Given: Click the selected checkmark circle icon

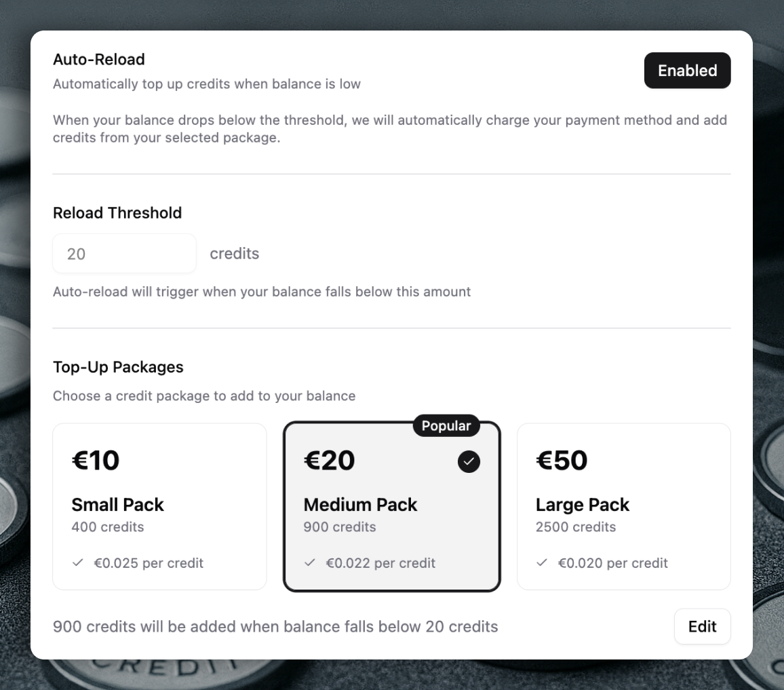Looking at the screenshot, I should pyautogui.click(x=469, y=462).
